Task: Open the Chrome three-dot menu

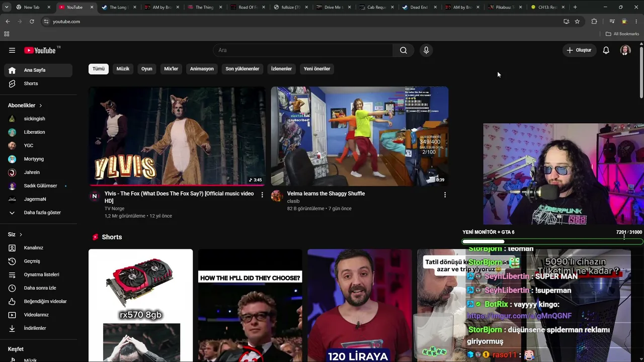Action: (636, 22)
